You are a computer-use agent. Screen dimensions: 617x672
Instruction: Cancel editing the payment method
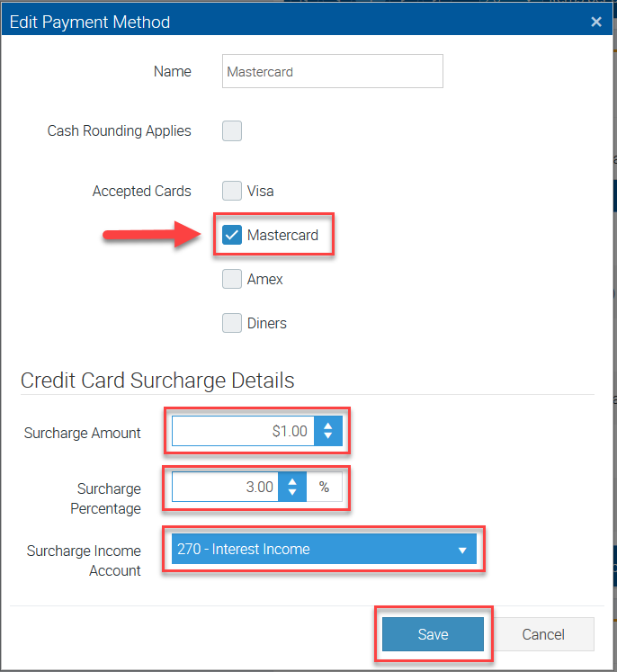pos(543,634)
